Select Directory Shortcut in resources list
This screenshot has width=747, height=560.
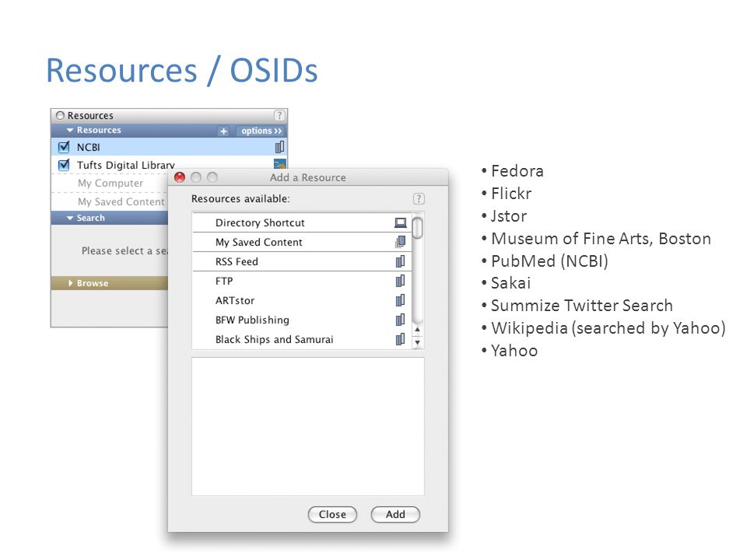tap(302, 222)
